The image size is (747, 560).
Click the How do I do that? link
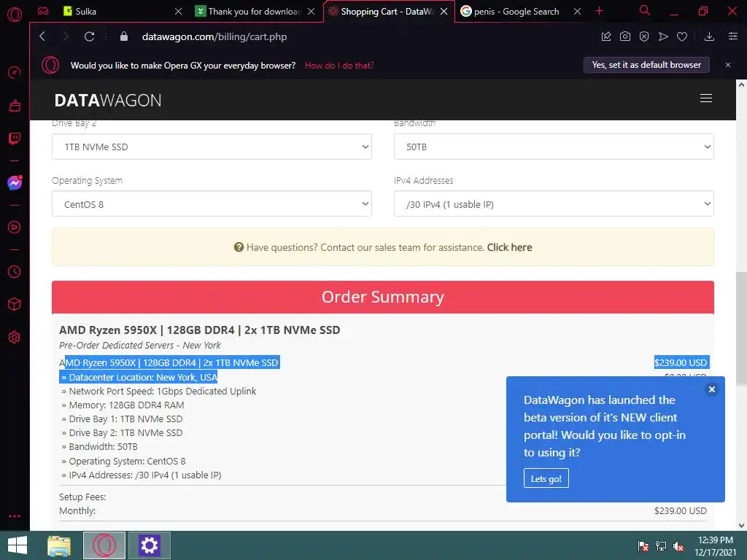pos(339,66)
